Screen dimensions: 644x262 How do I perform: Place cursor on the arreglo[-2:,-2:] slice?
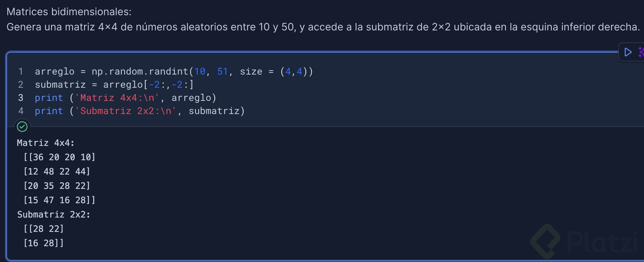148,85
